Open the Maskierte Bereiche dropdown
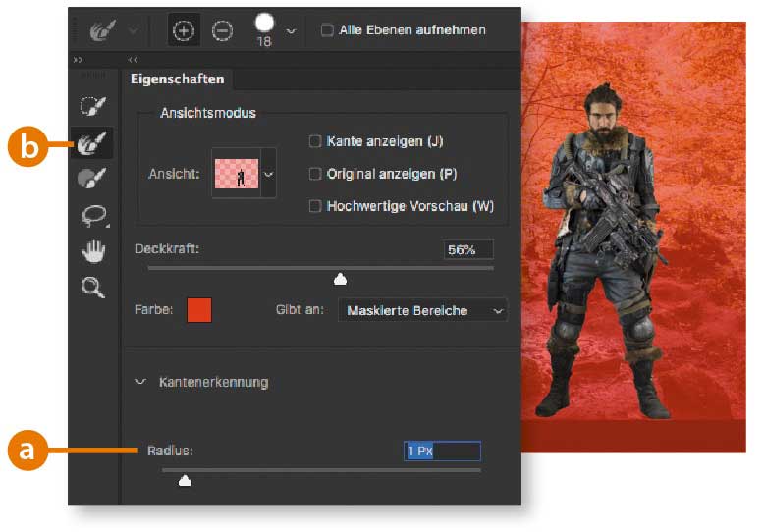764x532 pixels. click(x=422, y=311)
